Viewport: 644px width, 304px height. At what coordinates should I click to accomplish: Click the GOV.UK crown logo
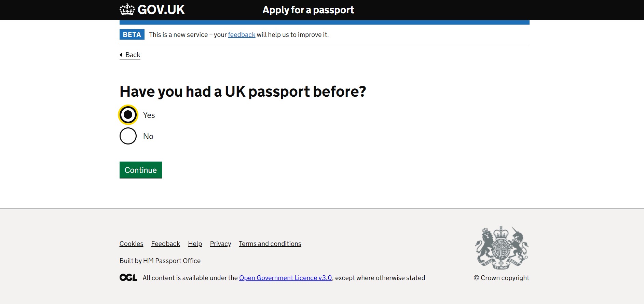(127, 10)
